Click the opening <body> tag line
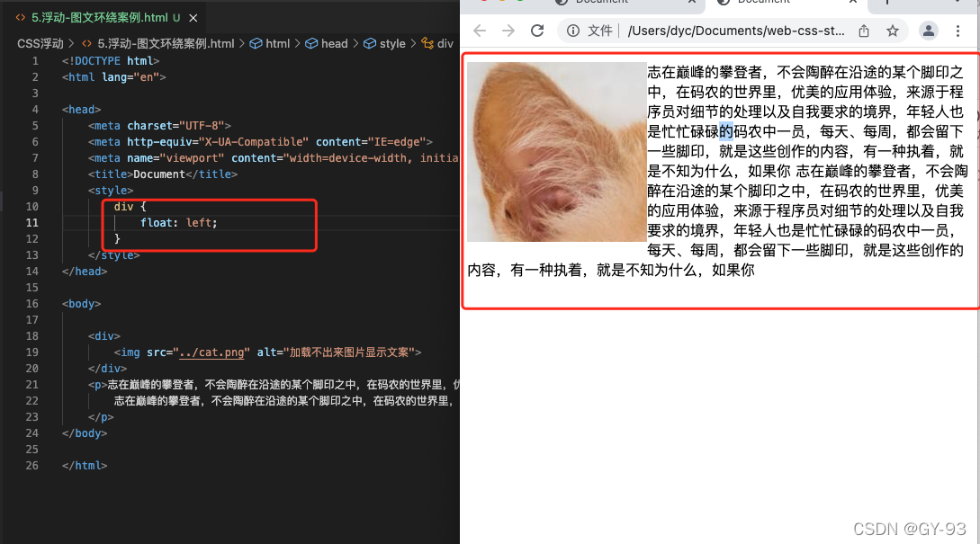Screen dimensions: 980x544 (x=81, y=304)
